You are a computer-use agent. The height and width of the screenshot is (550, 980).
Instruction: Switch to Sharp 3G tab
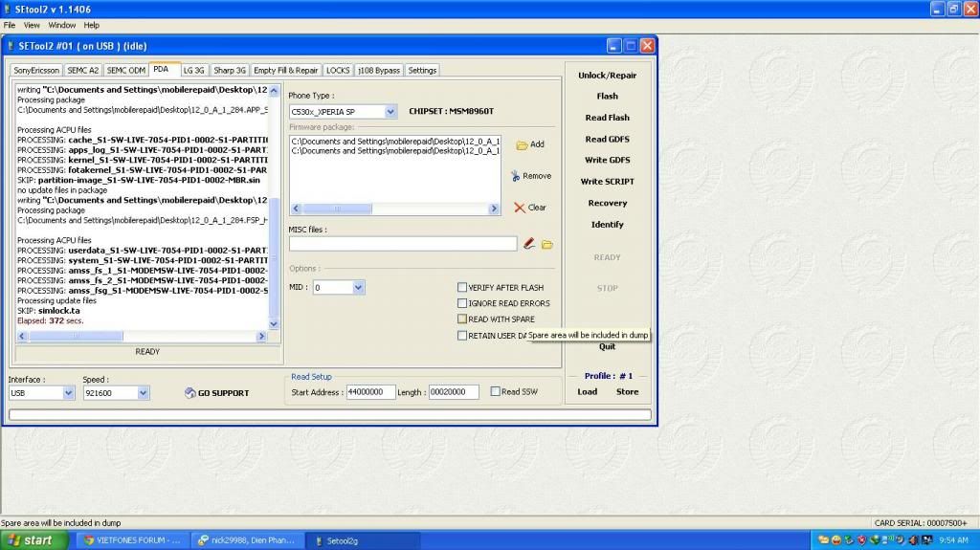[230, 71]
